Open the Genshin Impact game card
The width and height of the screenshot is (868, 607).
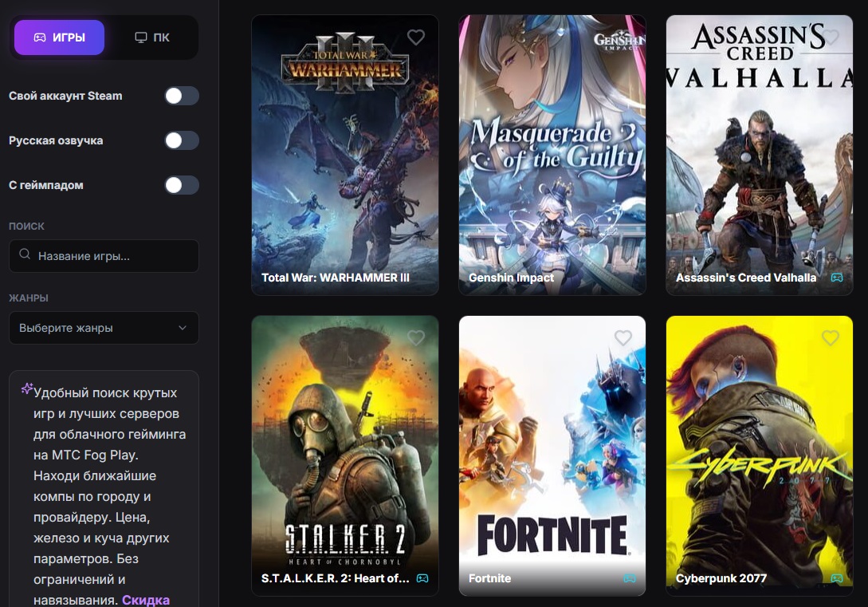click(552, 155)
